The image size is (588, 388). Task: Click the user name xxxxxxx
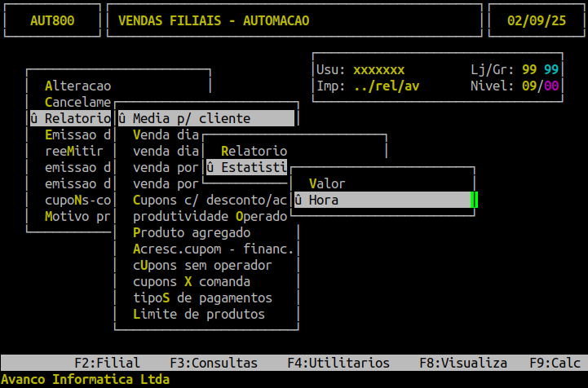pyautogui.click(x=378, y=70)
